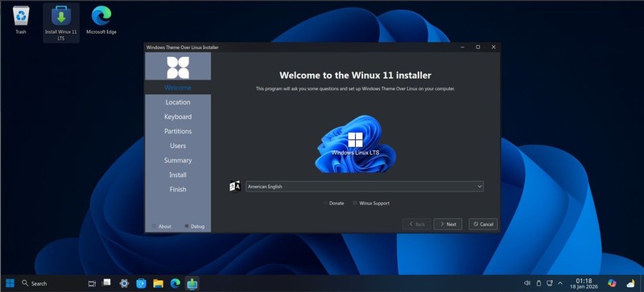The image size is (644, 292).
Task: Cancel the Winux installation
Action: pyautogui.click(x=483, y=224)
